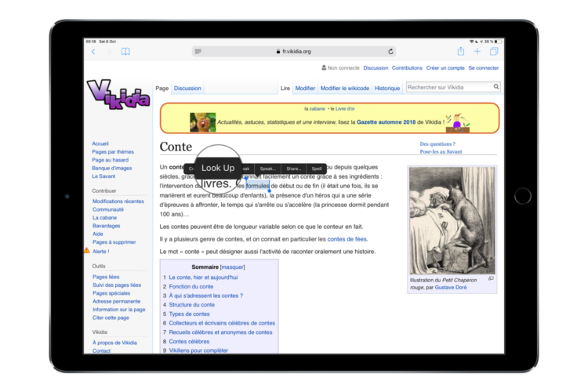Open the Modifier le wikicode tab
Viewport: 588px width, 392px height.
click(x=345, y=88)
